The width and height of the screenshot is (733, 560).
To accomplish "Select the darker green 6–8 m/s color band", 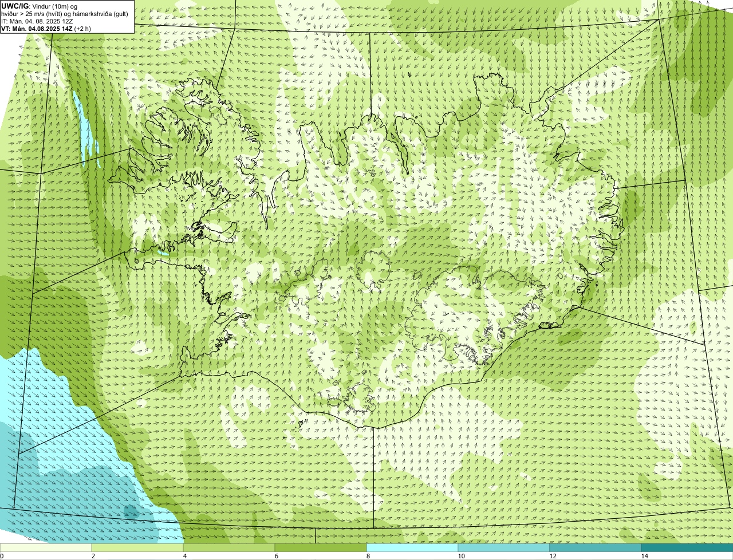I will click(x=321, y=547).
